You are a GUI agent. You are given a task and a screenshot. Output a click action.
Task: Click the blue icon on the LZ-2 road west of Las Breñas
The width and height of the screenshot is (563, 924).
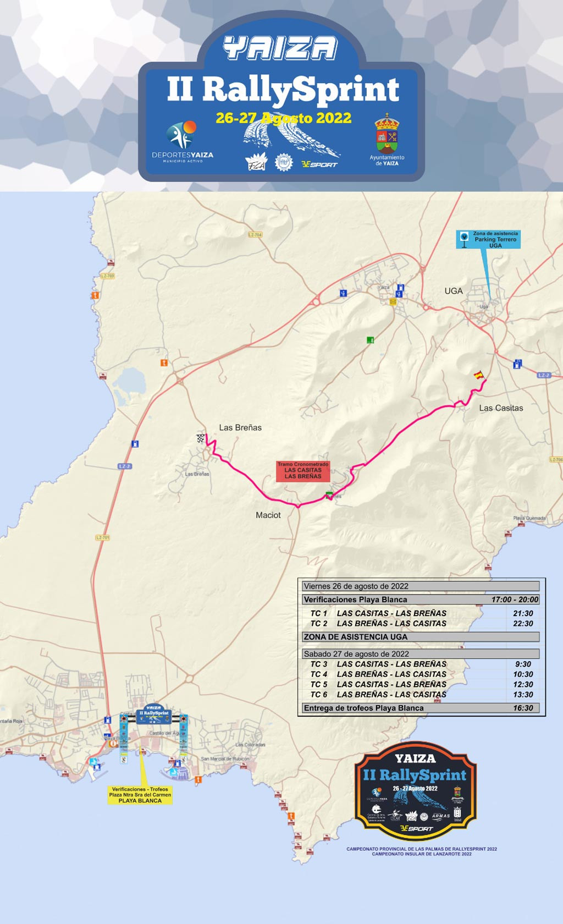click(x=135, y=444)
